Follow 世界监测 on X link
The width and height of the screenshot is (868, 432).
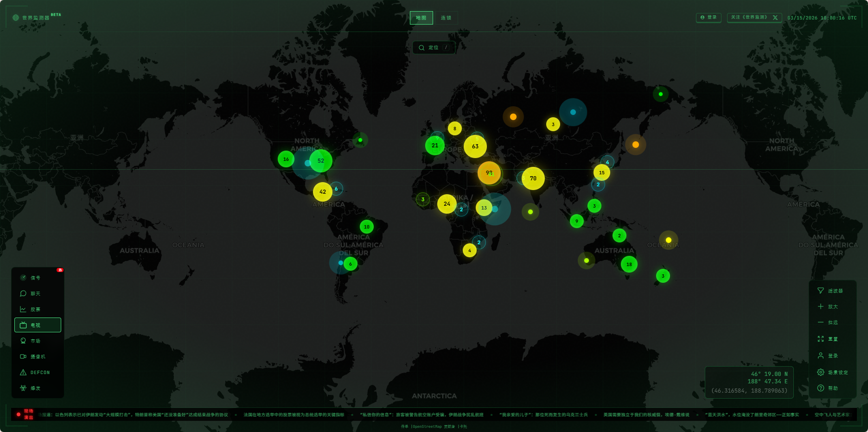pos(754,18)
